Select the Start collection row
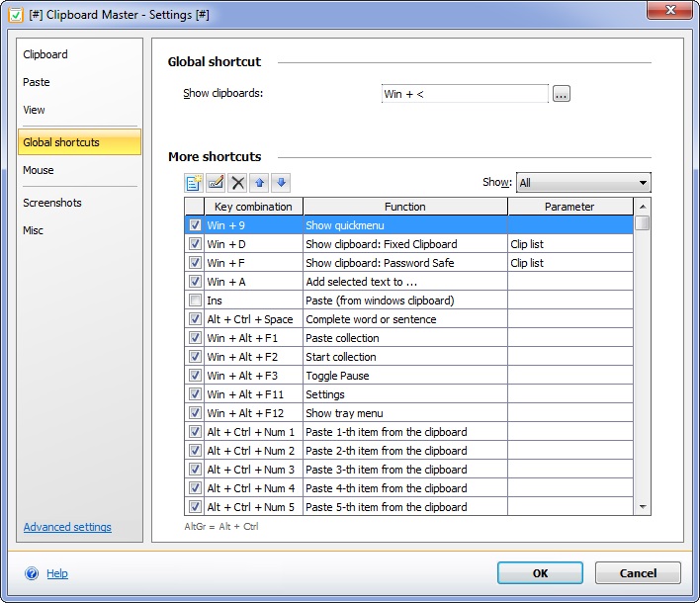Viewport: 700px width, 603px height. point(409,356)
